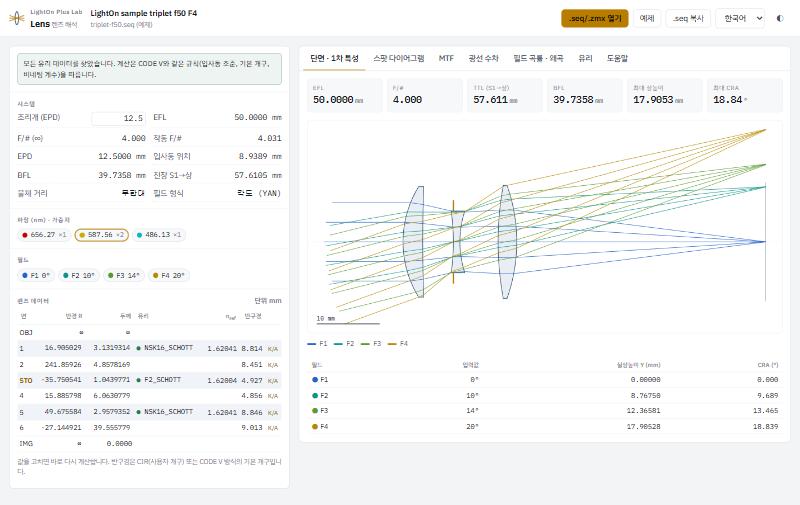Open the 한국어 language dropdown

740,18
